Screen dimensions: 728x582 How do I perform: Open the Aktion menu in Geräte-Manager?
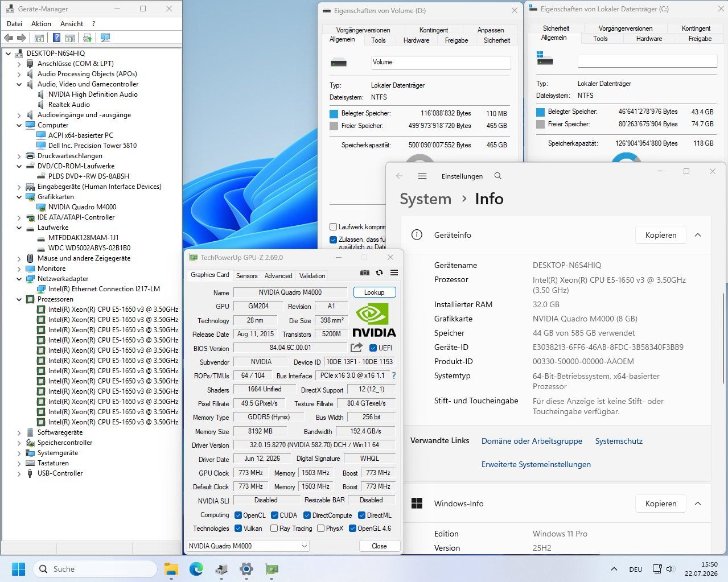[x=41, y=23]
